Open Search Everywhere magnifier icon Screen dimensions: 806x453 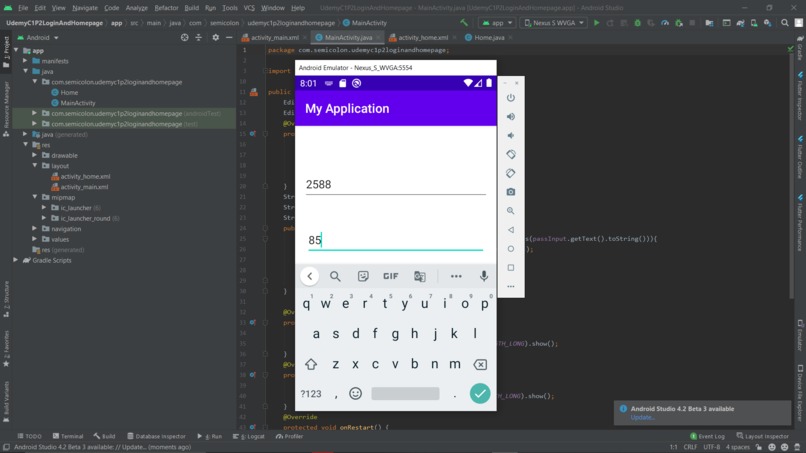point(785,23)
